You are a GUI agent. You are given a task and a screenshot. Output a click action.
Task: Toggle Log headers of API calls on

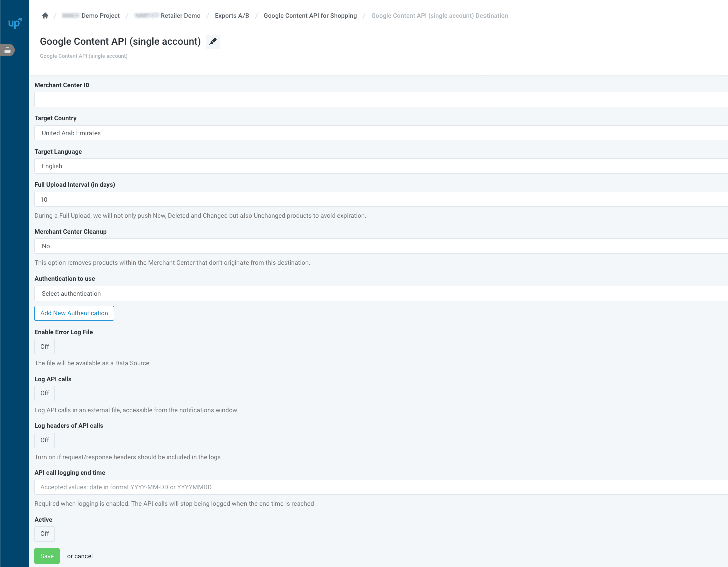(44, 440)
